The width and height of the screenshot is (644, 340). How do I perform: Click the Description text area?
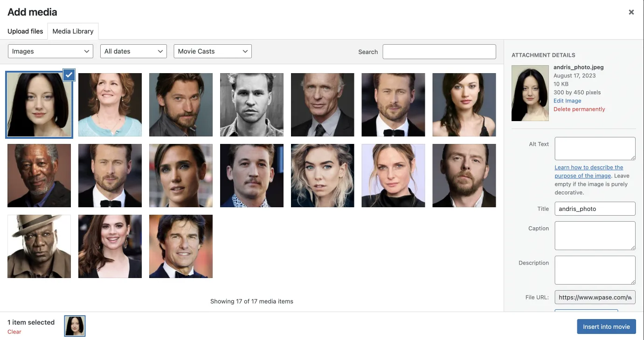coord(595,270)
